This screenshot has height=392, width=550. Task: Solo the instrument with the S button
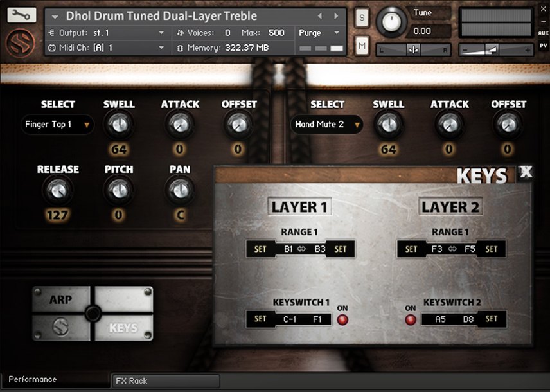coord(361,19)
